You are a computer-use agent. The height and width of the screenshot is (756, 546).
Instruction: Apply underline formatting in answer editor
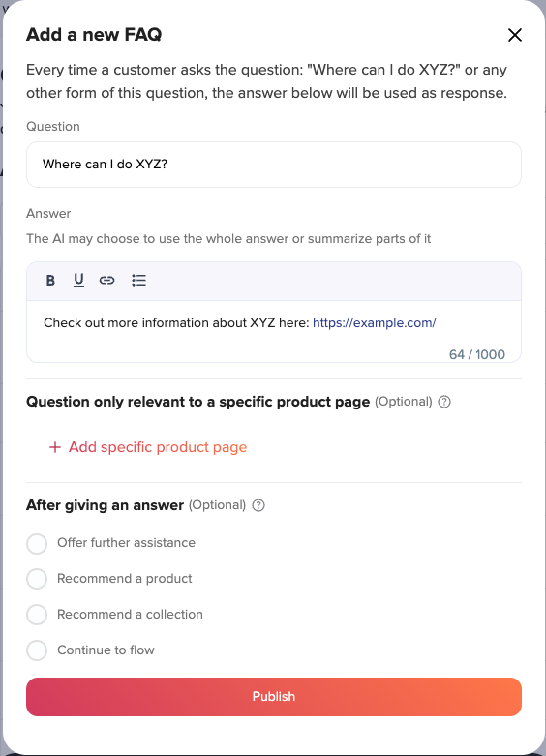pyautogui.click(x=78, y=280)
